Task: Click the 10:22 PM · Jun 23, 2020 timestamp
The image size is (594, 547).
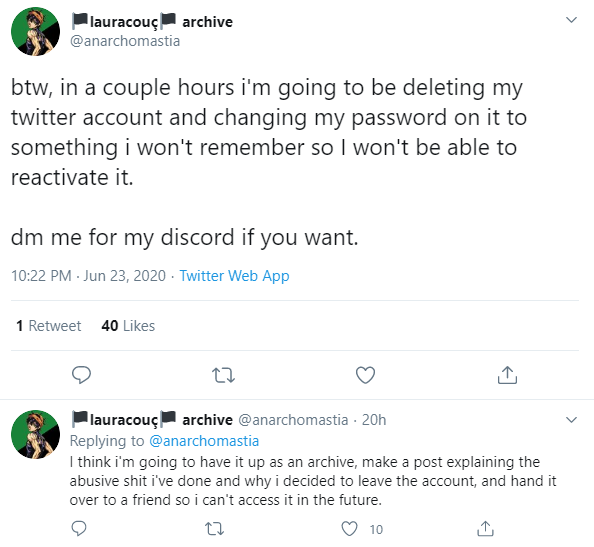Action: pyautogui.click(x=88, y=276)
